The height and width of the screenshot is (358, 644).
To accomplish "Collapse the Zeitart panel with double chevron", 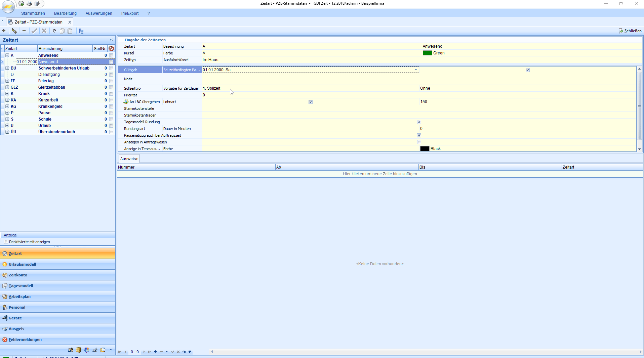I will click(x=111, y=40).
